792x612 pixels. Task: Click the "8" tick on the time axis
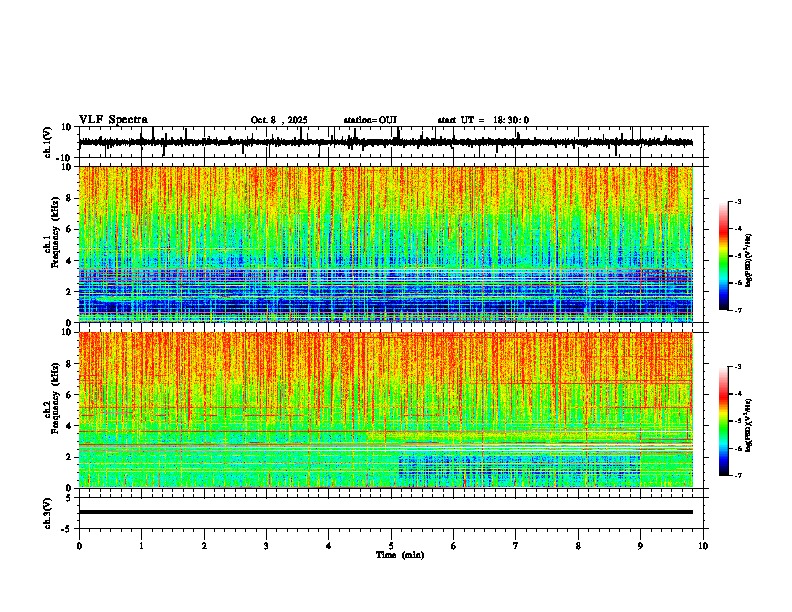pyautogui.click(x=578, y=546)
